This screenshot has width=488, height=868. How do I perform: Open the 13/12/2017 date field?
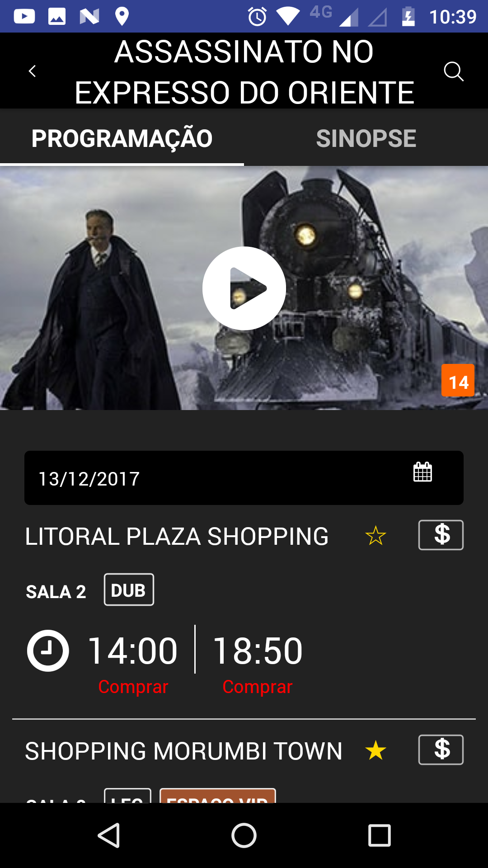[244, 478]
